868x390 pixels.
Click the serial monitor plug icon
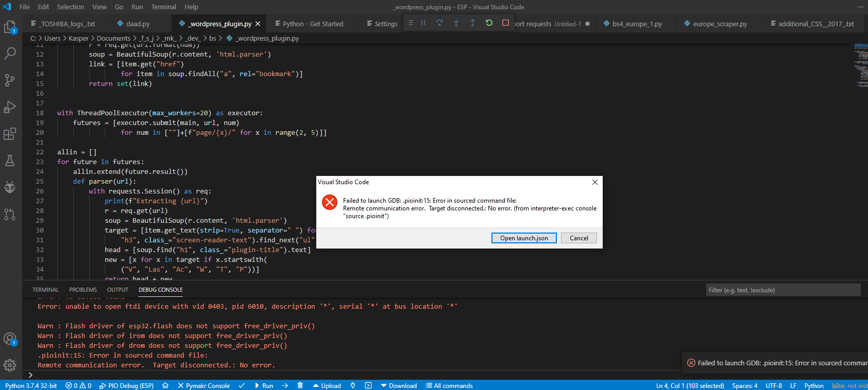click(353, 385)
